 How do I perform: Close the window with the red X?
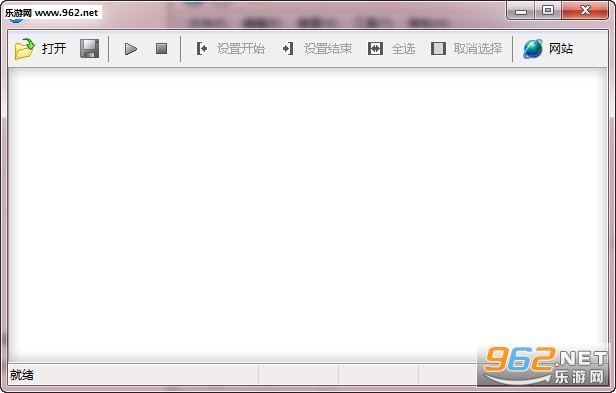pyautogui.click(x=585, y=10)
